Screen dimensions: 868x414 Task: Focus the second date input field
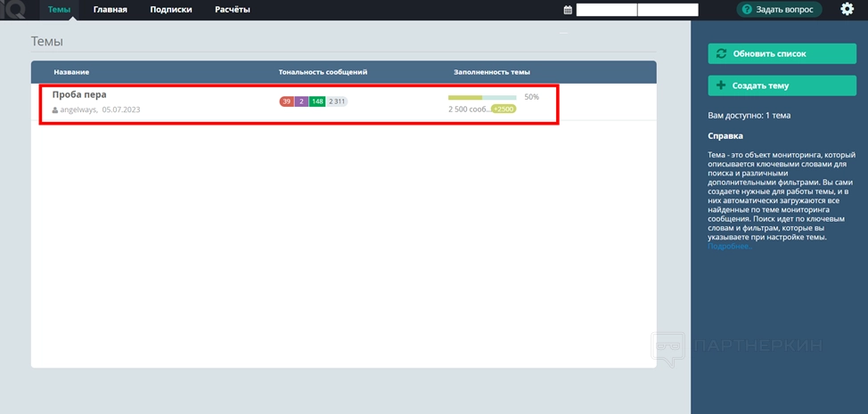point(668,10)
